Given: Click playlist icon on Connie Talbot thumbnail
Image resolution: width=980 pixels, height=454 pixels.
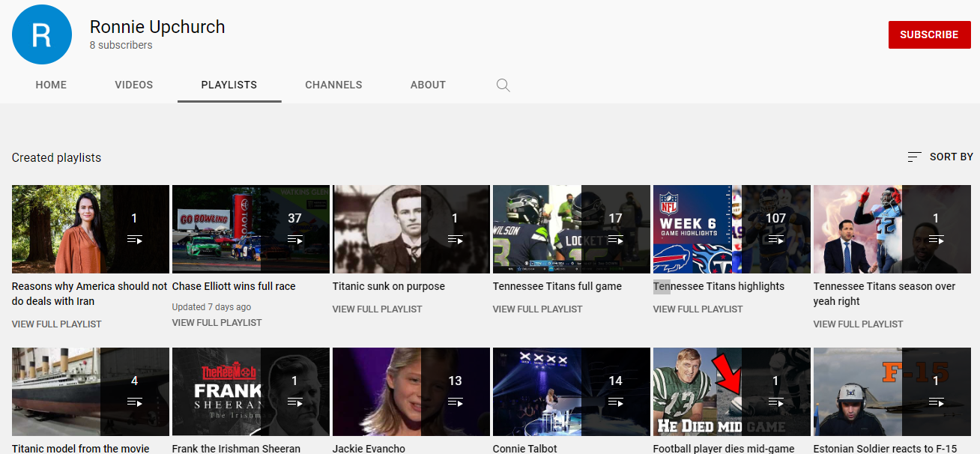Looking at the screenshot, I should pos(615,402).
